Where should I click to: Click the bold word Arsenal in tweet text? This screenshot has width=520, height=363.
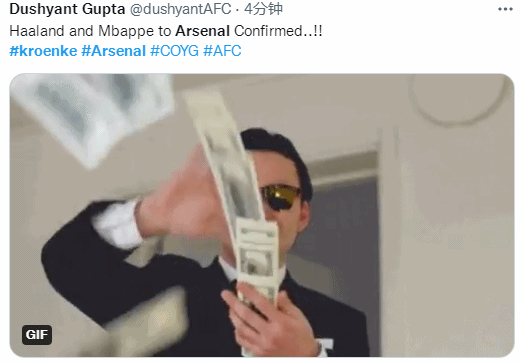point(202,31)
